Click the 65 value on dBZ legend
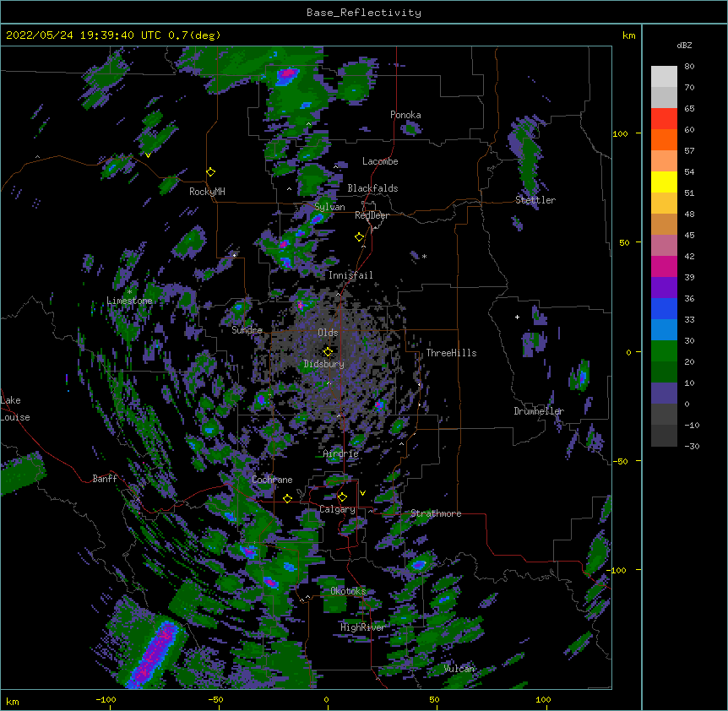728x711 pixels. (x=689, y=109)
